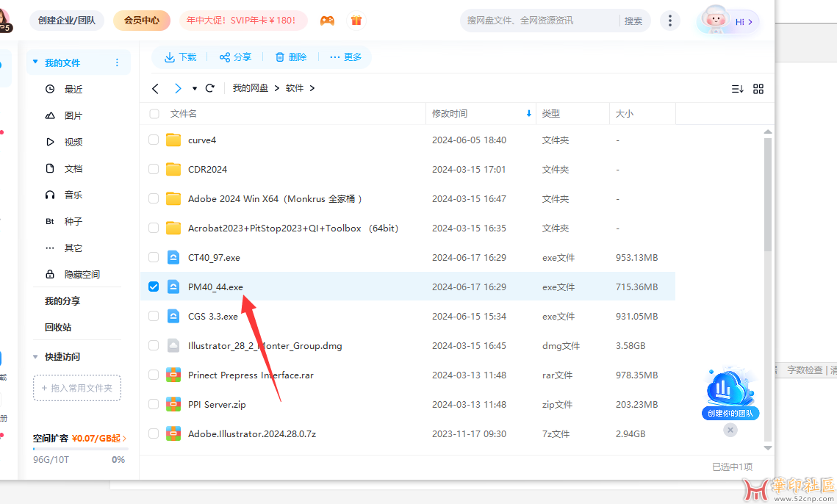Open the game controller icon
837x504 pixels.
click(327, 21)
